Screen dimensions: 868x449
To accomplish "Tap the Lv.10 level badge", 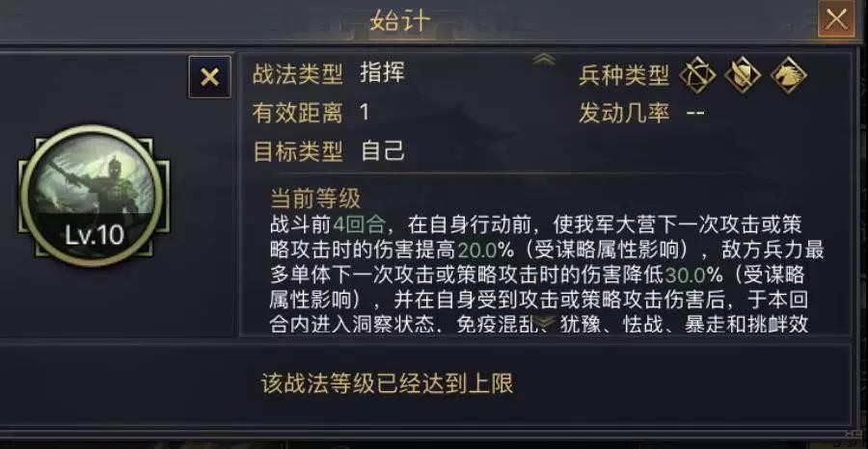I will point(94,235).
